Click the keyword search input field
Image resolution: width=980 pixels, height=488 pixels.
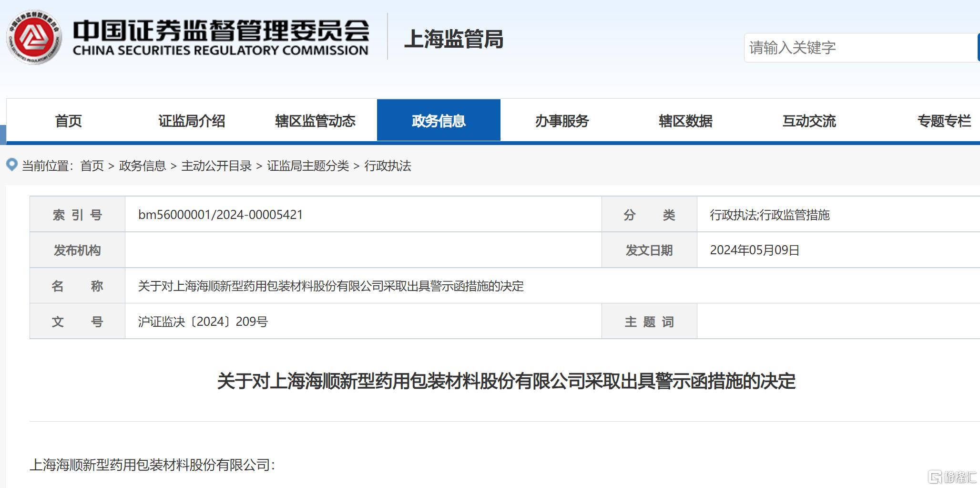pos(861,48)
